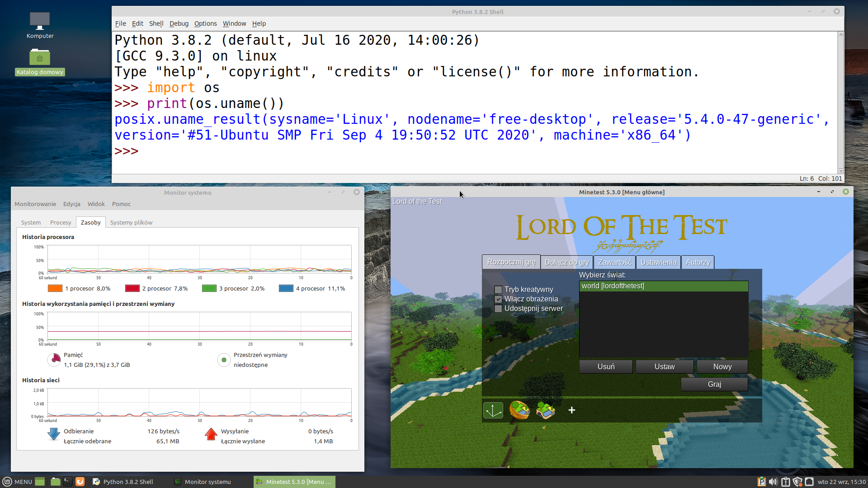This screenshot has width=868, height=488.
Task: Open Edycja menu in system monitor
Action: [71, 204]
